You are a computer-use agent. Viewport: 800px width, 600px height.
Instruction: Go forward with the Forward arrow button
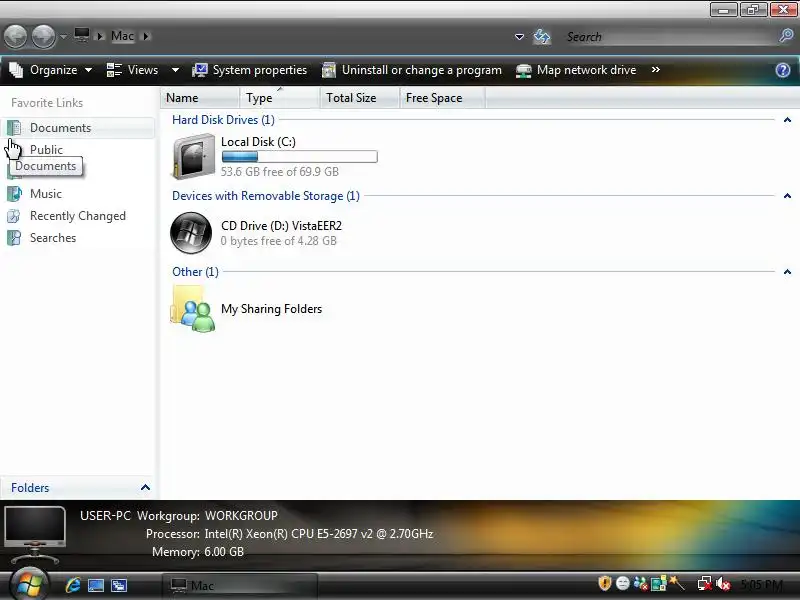pyautogui.click(x=43, y=37)
